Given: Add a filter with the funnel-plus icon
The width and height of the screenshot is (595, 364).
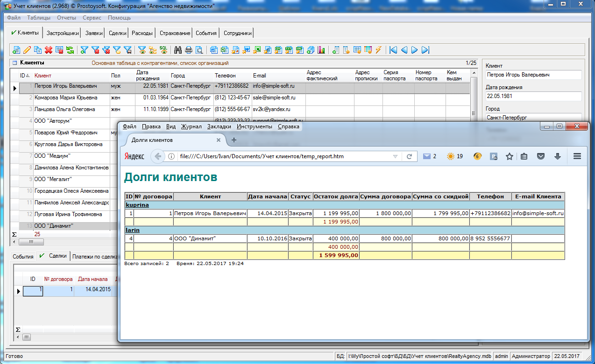Looking at the screenshot, I should [85, 50].
